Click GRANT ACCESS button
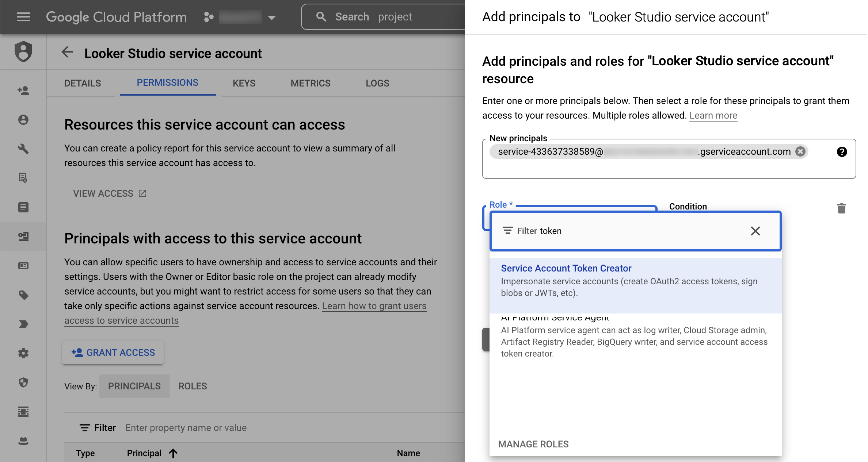 [114, 352]
